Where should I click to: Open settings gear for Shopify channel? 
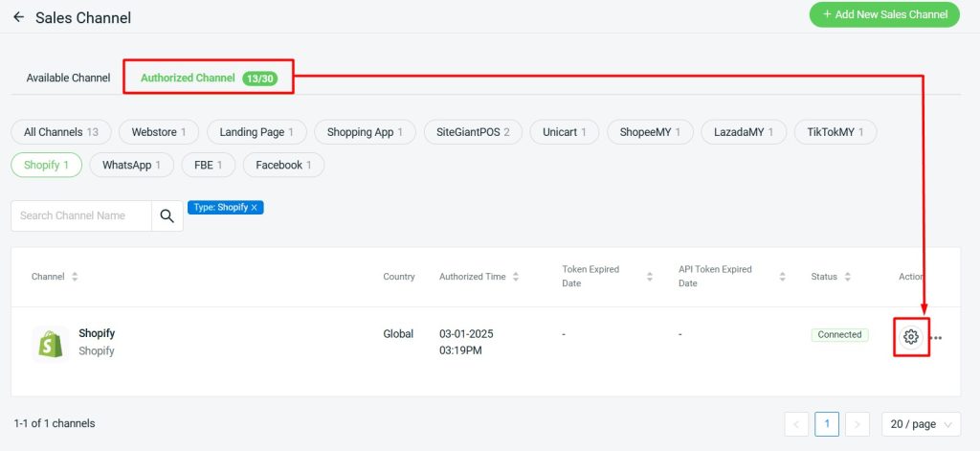(x=911, y=336)
